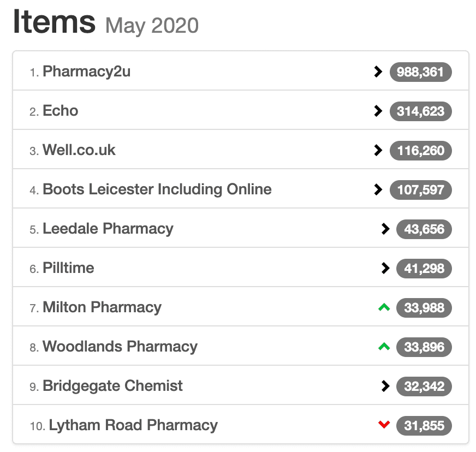Click the red down arrow for Lytham Road Pharmacy
476x452 pixels.
[x=384, y=424]
